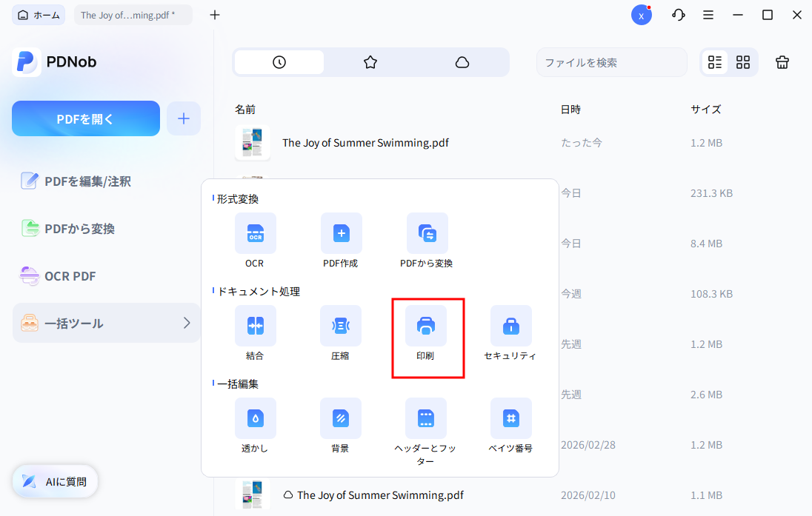Open the 印刷 print tool
812x516 pixels.
426,326
